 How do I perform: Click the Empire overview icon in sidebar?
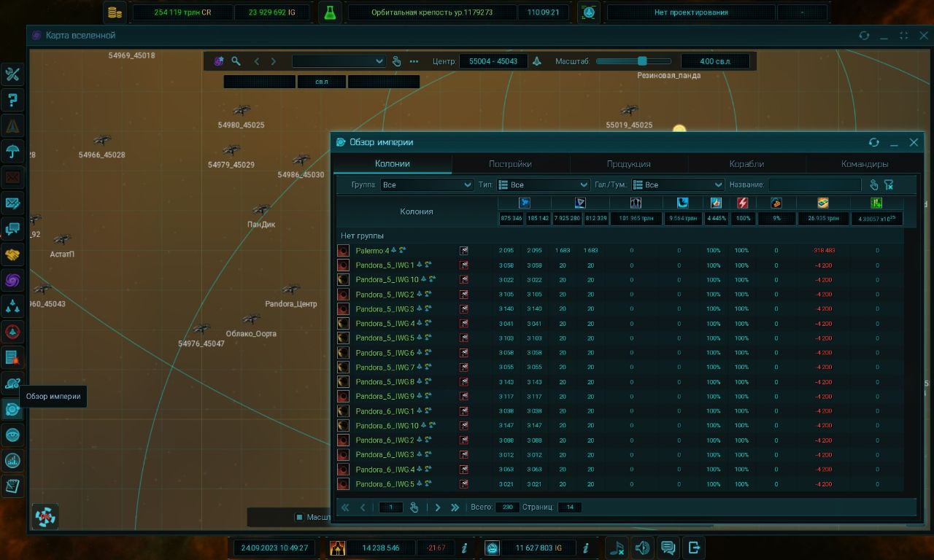click(x=12, y=409)
